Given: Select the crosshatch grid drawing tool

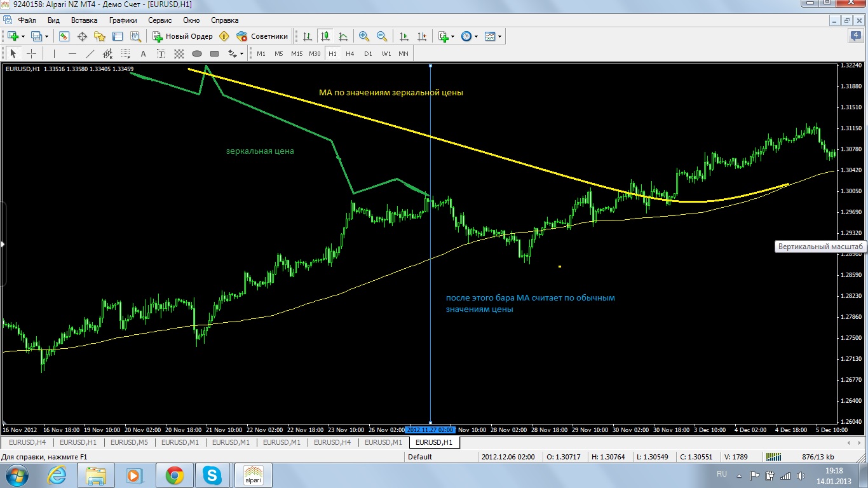Looking at the screenshot, I should [179, 53].
